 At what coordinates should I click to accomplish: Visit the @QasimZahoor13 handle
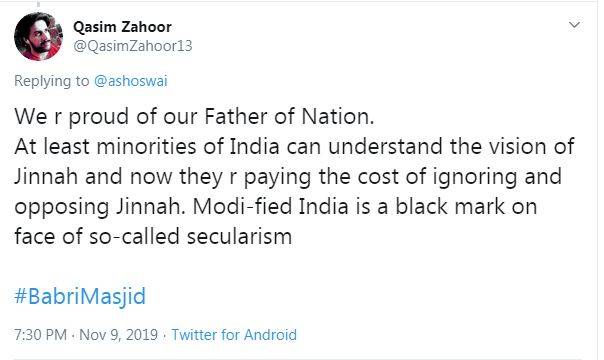pyautogui.click(x=132, y=46)
